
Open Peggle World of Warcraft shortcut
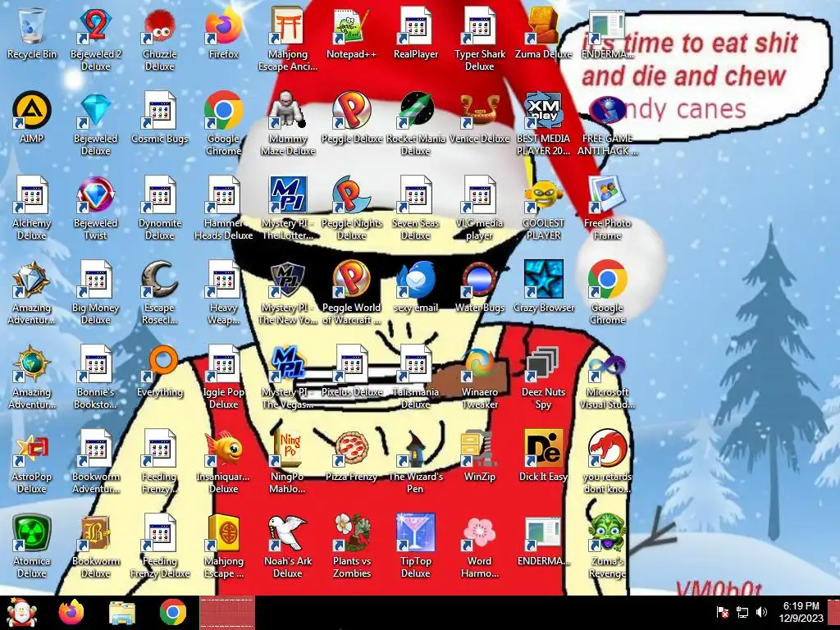(x=351, y=291)
